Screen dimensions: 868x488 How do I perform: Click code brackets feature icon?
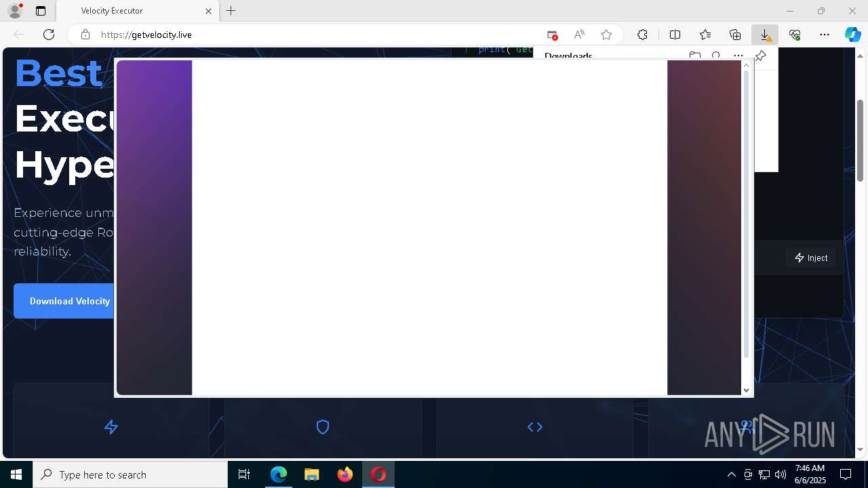point(535,427)
